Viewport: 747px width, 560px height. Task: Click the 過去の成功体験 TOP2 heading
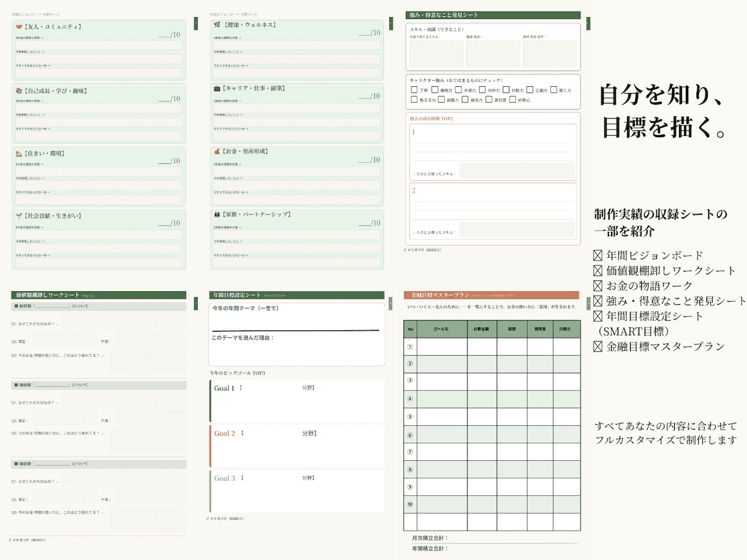pos(431,118)
